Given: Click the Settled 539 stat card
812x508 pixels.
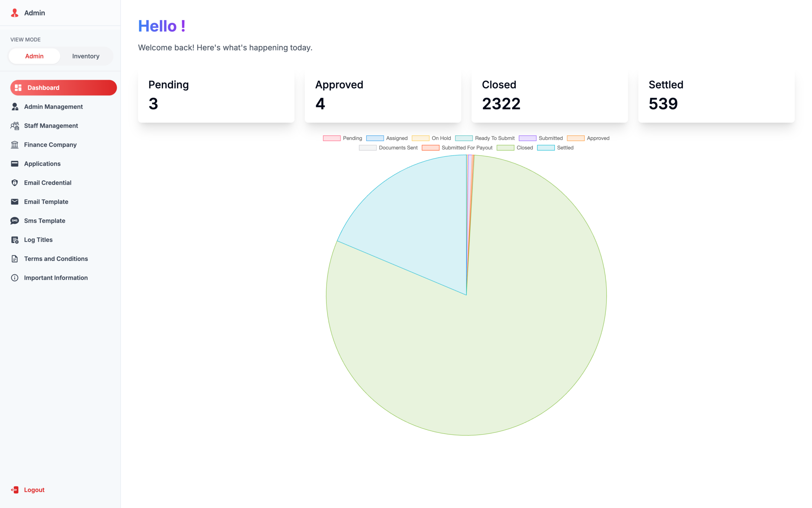Looking at the screenshot, I should click(717, 96).
